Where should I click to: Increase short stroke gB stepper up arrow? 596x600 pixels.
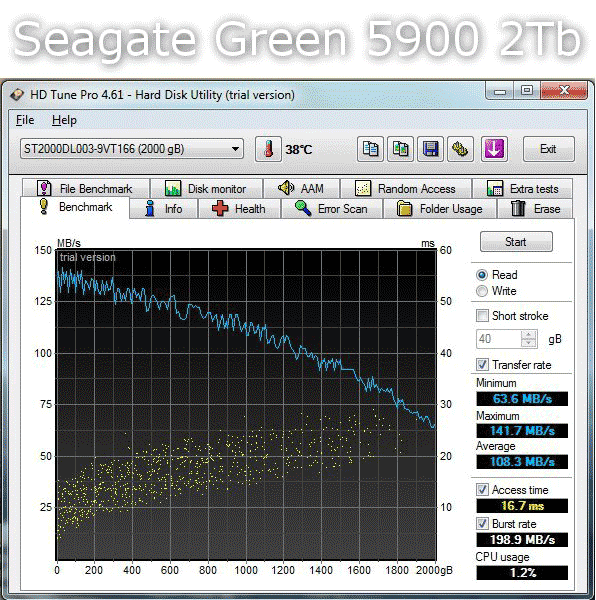pyautogui.click(x=529, y=335)
